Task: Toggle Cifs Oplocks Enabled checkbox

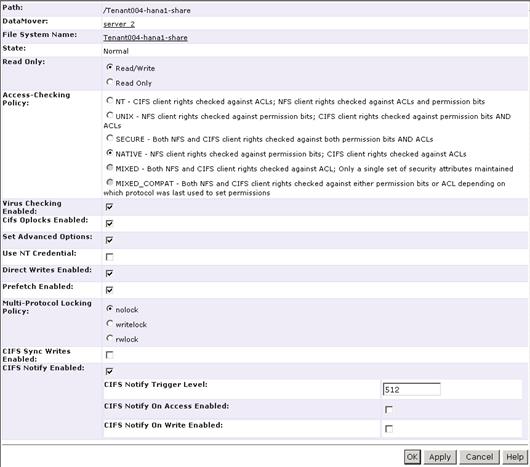Action: [109, 223]
